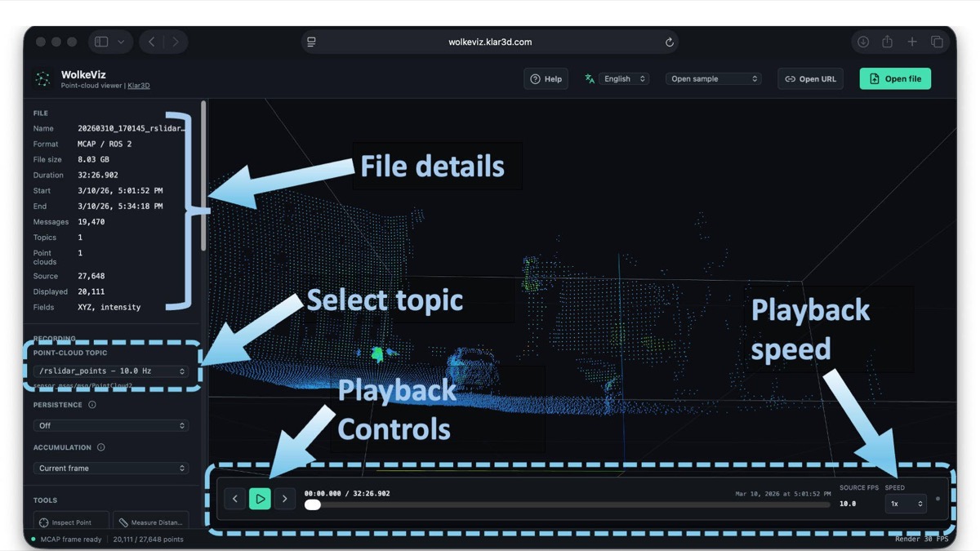980x551 pixels.
Task: Click the End time 3/10/26, 5:34:18 PM
Action: pos(120,206)
